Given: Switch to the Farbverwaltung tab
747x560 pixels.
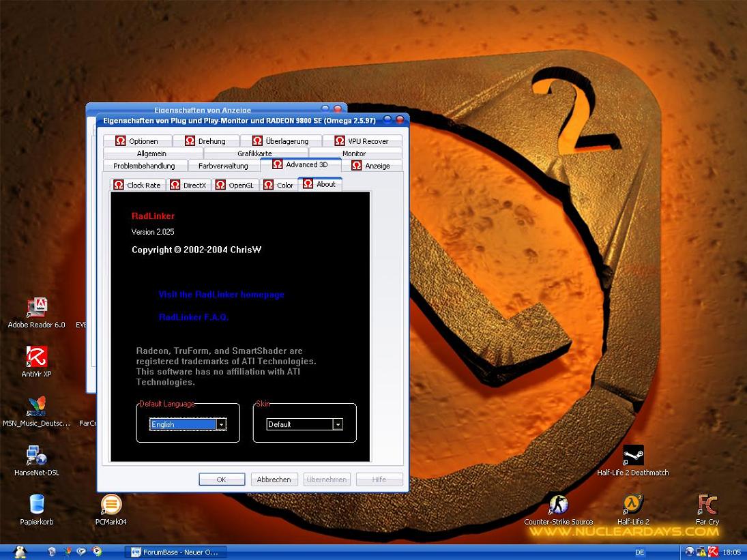Looking at the screenshot, I should pos(224,166).
